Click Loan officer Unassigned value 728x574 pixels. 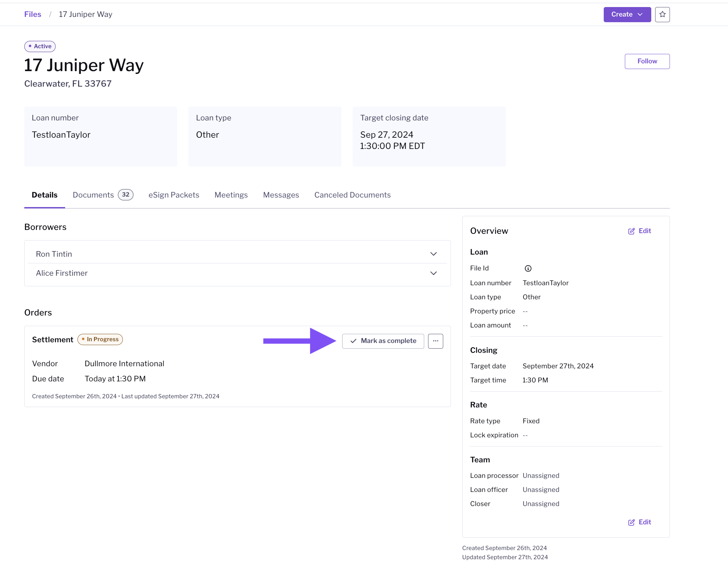coord(541,490)
